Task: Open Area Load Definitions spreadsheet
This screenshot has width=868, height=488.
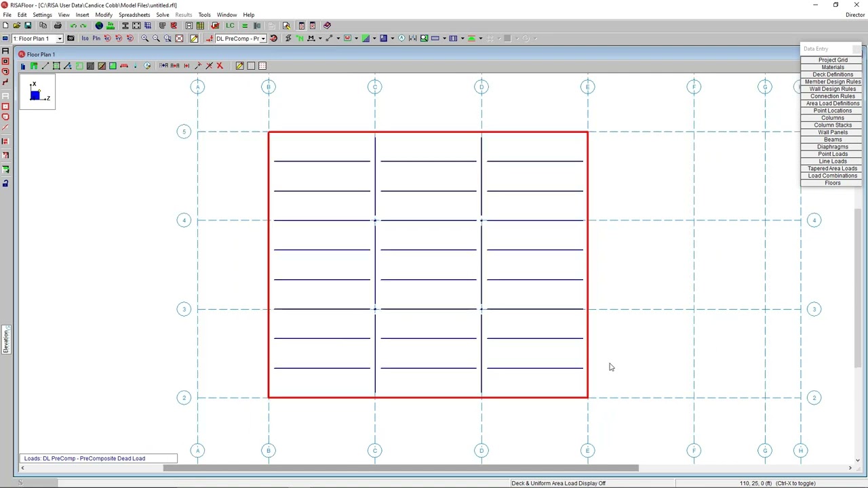Action: click(x=833, y=103)
